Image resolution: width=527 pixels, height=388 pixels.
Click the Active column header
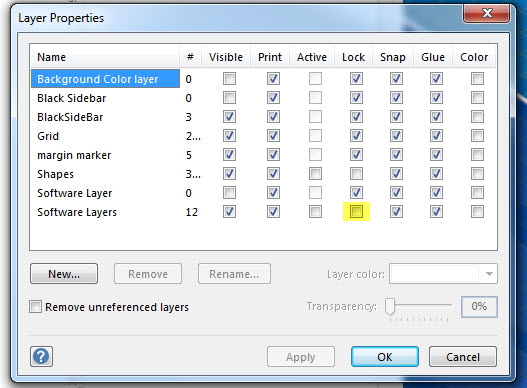312,57
